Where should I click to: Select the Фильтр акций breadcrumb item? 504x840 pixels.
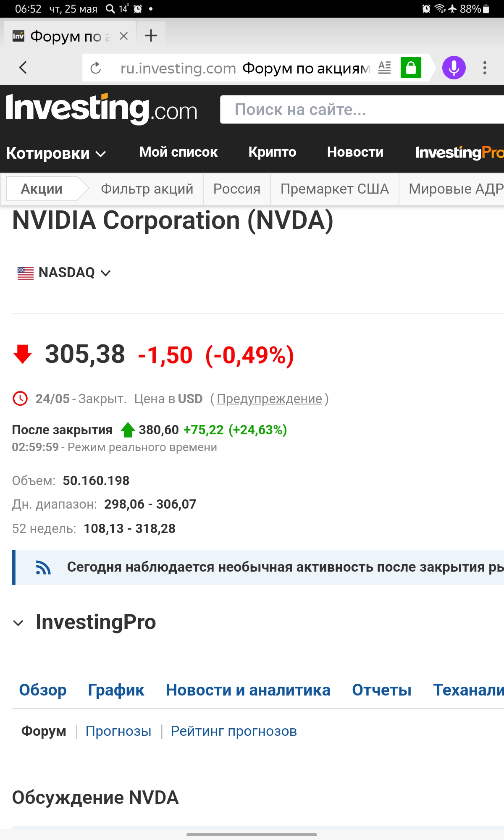[x=147, y=189]
